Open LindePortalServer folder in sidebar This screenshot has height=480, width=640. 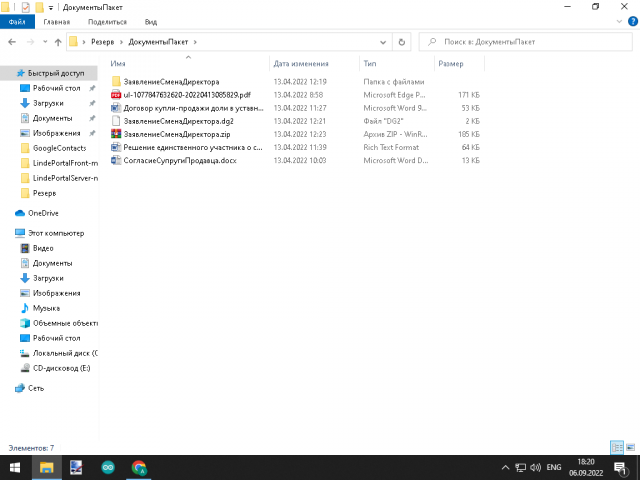point(65,178)
